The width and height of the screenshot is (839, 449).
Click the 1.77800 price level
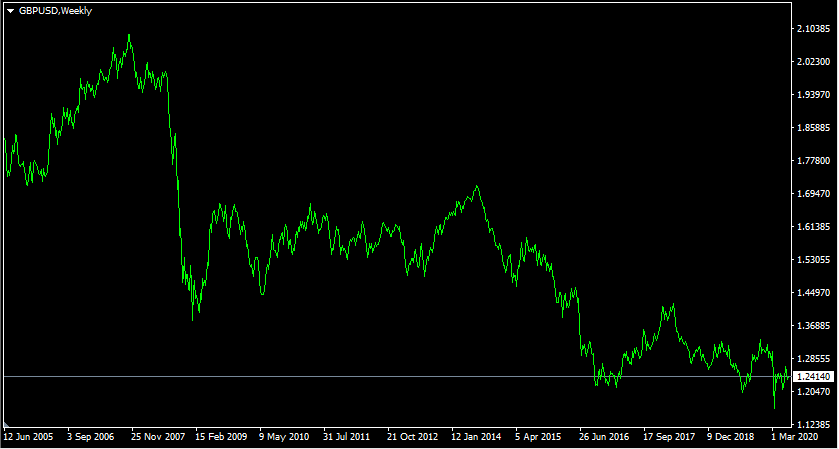(813, 161)
